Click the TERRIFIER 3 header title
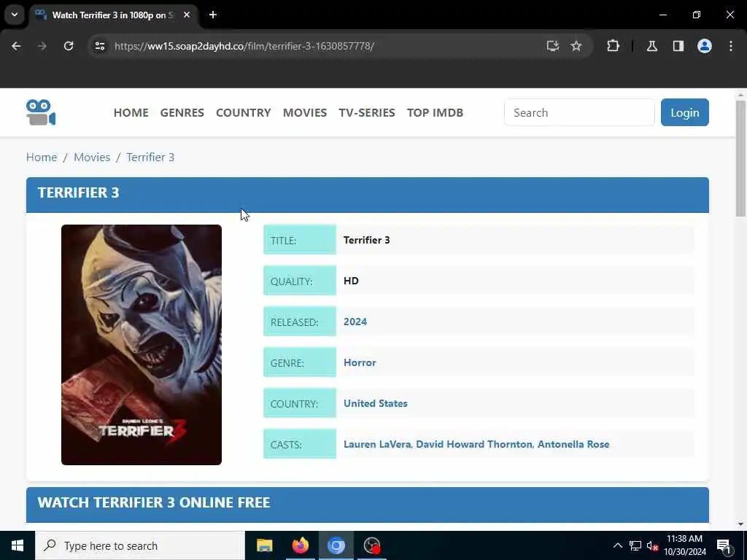Viewport: 747px width, 560px height. [x=79, y=192]
